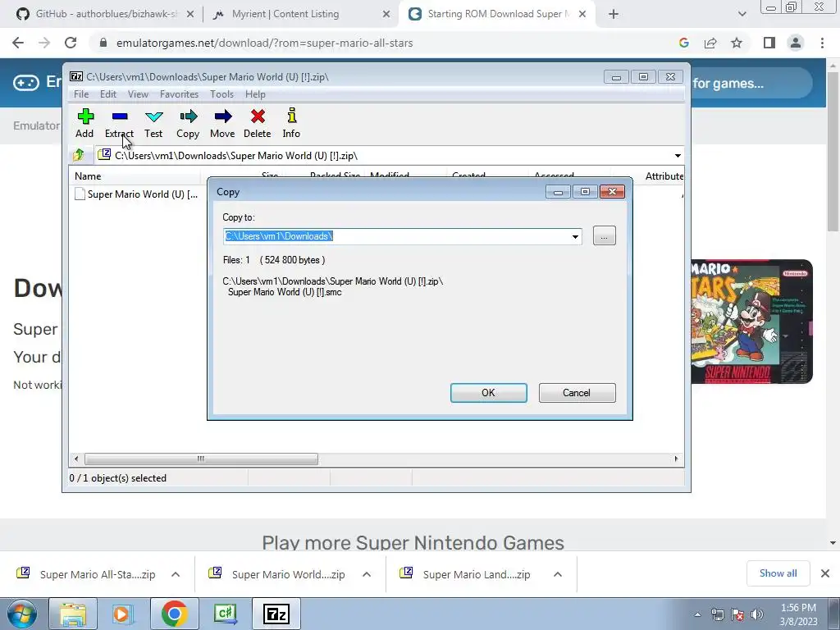840x630 pixels.
Task: Bookmark this page with the star icon
Action: point(737,43)
